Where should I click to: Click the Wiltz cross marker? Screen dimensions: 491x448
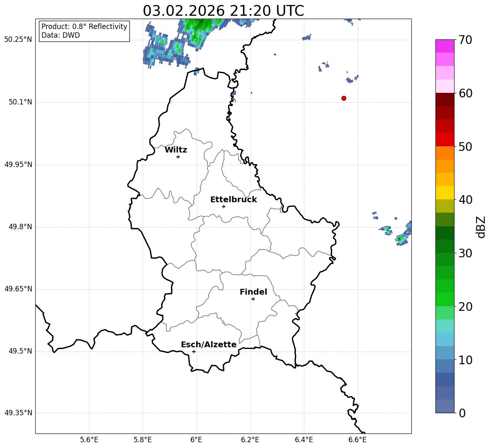click(x=178, y=157)
